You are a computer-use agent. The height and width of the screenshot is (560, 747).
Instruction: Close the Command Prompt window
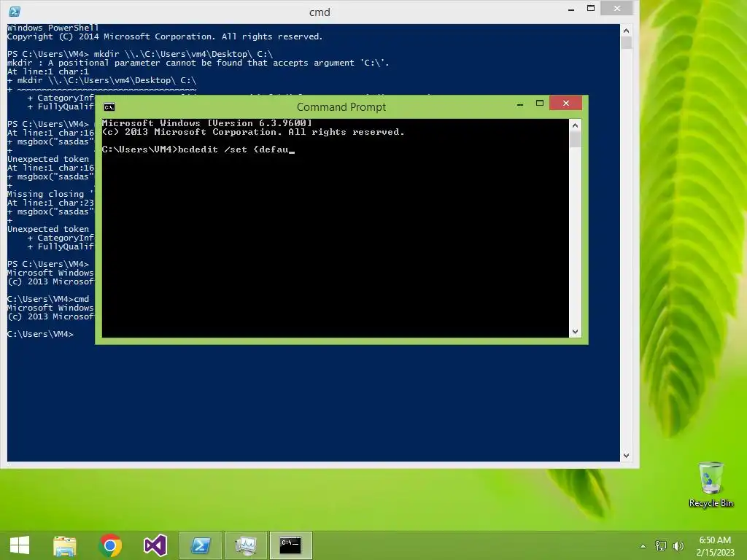[565, 103]
